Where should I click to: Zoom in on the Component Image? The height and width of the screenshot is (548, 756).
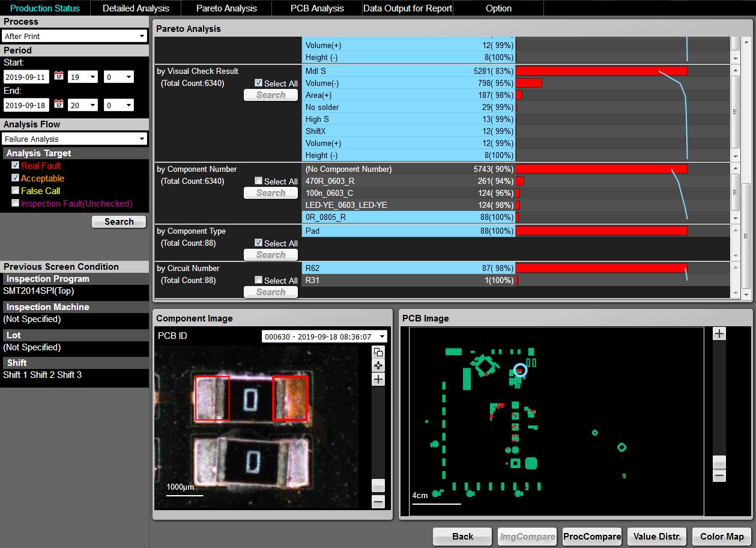[x=378, y=379]
